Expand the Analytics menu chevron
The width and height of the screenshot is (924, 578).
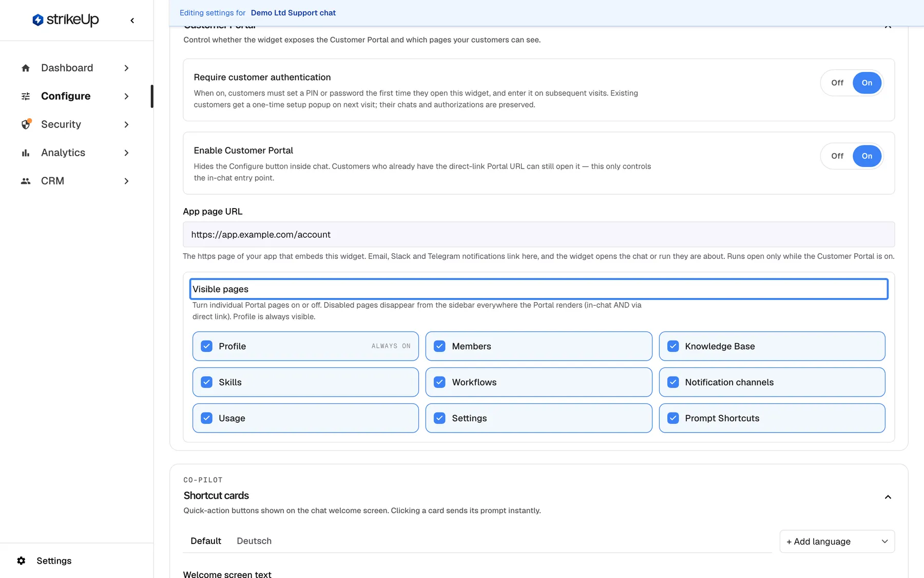coord(126,153)
